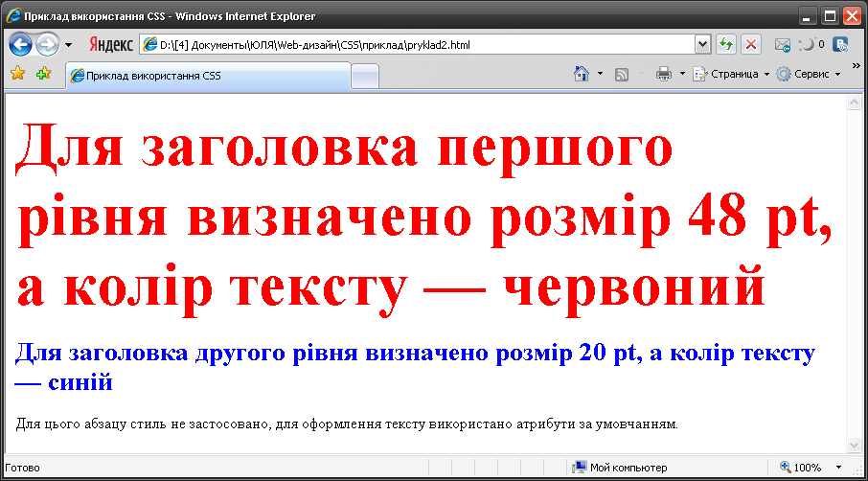Open a new blank tab
Image resolution: width=868 pixels, height=481 pixels.
pos(365,77)
